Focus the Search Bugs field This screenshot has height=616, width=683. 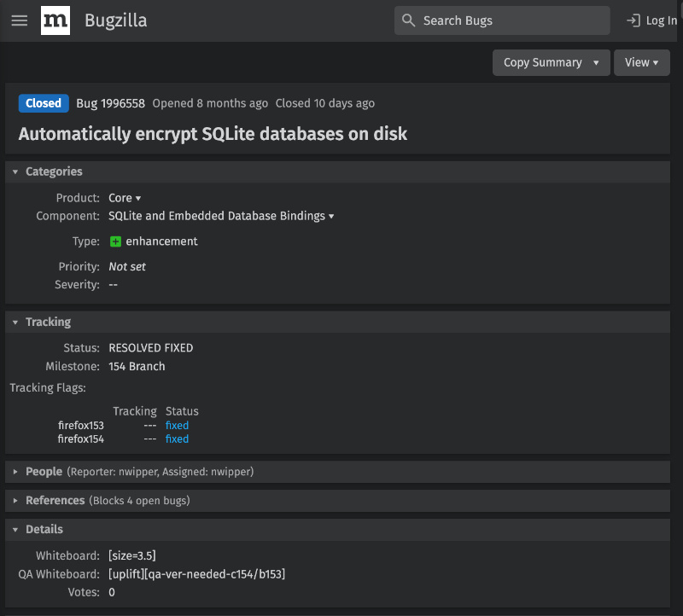(502, 20)
